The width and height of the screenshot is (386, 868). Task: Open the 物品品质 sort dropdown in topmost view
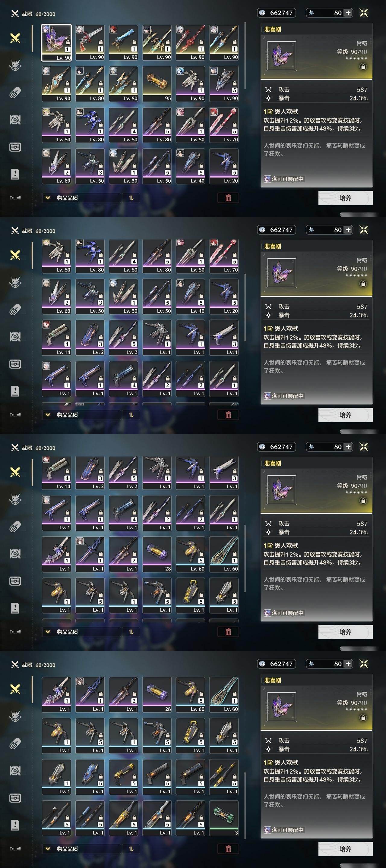(81, 198)
